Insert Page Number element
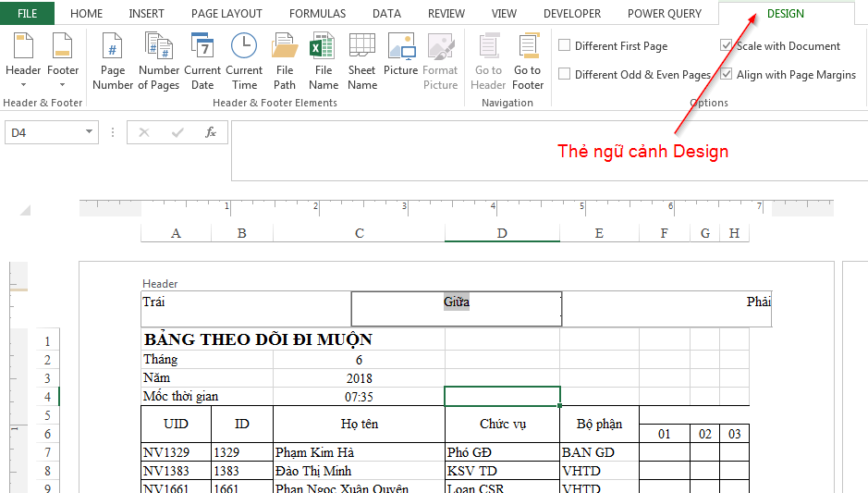Viewport: 868px width, 493px height. point(113,61)
